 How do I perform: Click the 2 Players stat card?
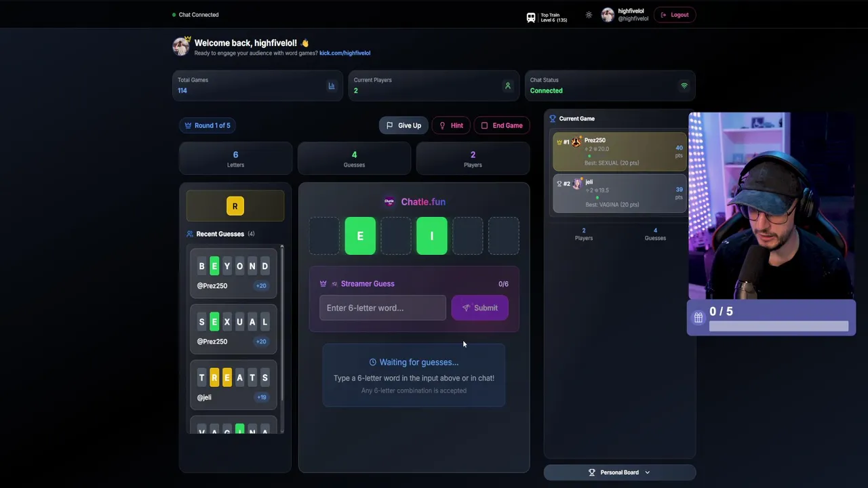click(x=473, y=159)
